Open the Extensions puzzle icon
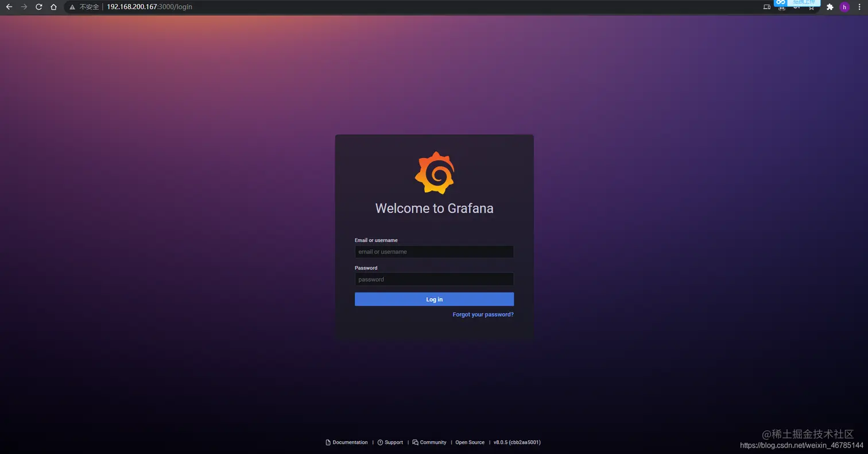Viewport: 868px width, 454px height. coord(830,7)
